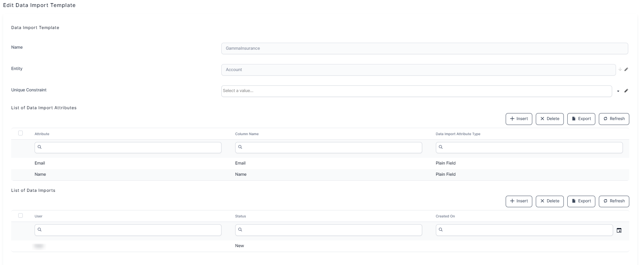Refresh the Data Imports list
The height and width of the screenshot is (265, 644).
click(x=614, y=201)
